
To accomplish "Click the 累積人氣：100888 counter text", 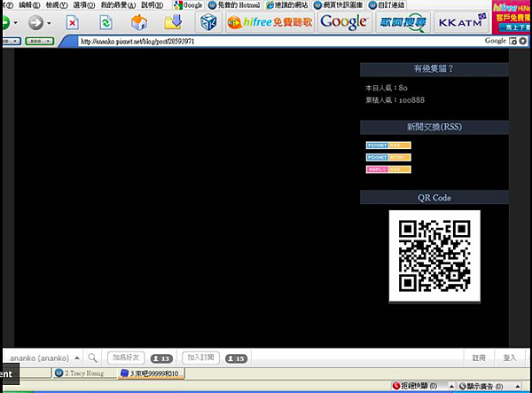I will (x=395, y=100).
